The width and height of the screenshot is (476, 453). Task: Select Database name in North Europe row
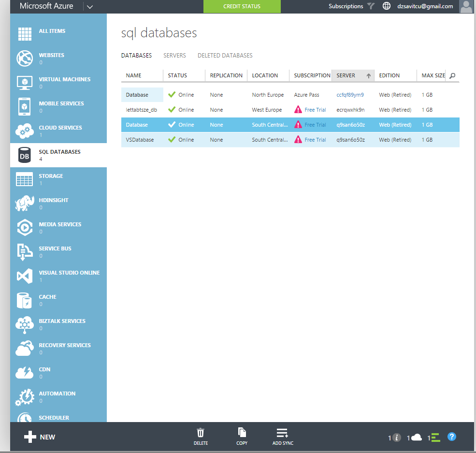(x=137, y=95)
